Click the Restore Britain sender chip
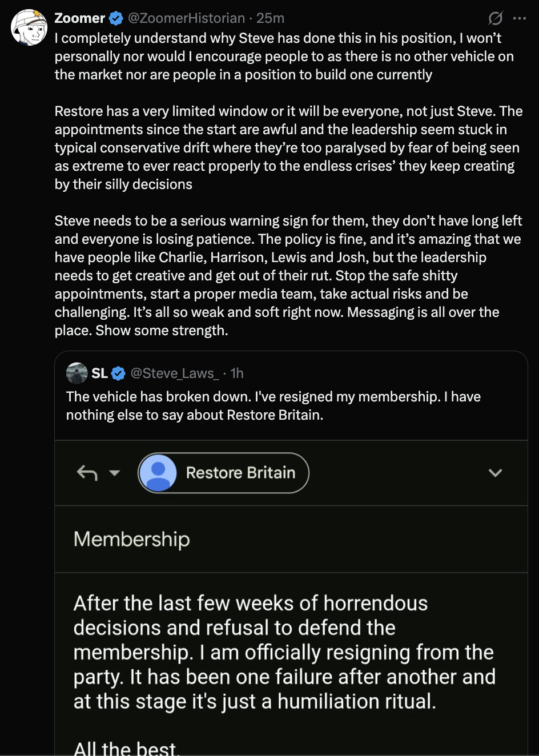 tap(223, 473)
